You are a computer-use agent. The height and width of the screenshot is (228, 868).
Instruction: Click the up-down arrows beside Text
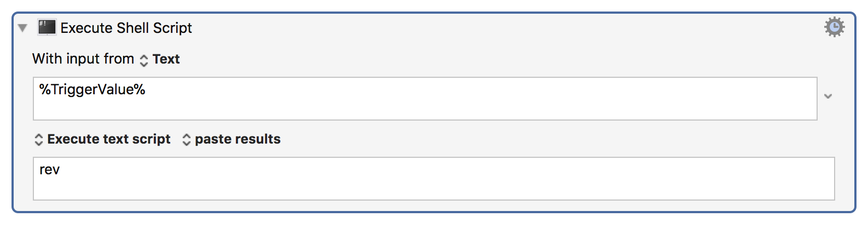(144, 60)
